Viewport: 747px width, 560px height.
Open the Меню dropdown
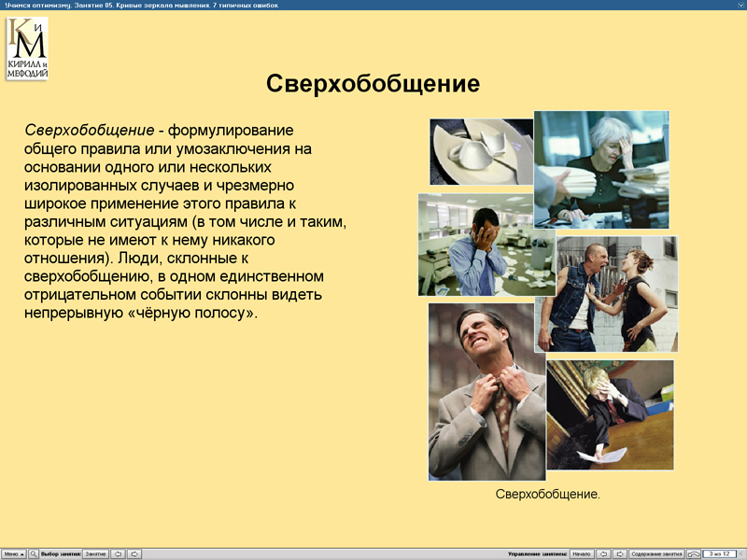[13, 553]
